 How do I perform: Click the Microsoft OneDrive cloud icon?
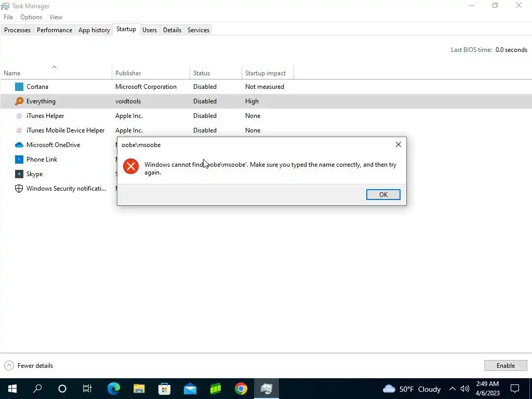(19, 145)
